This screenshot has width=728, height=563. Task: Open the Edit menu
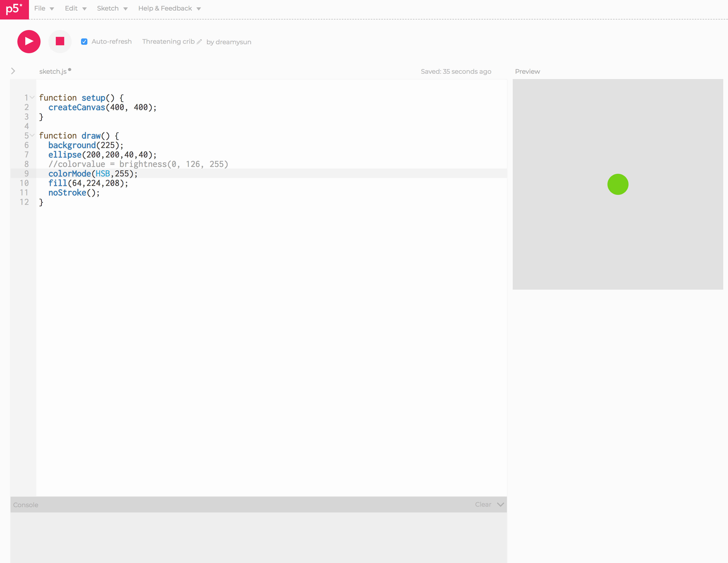tap(76, 8)
